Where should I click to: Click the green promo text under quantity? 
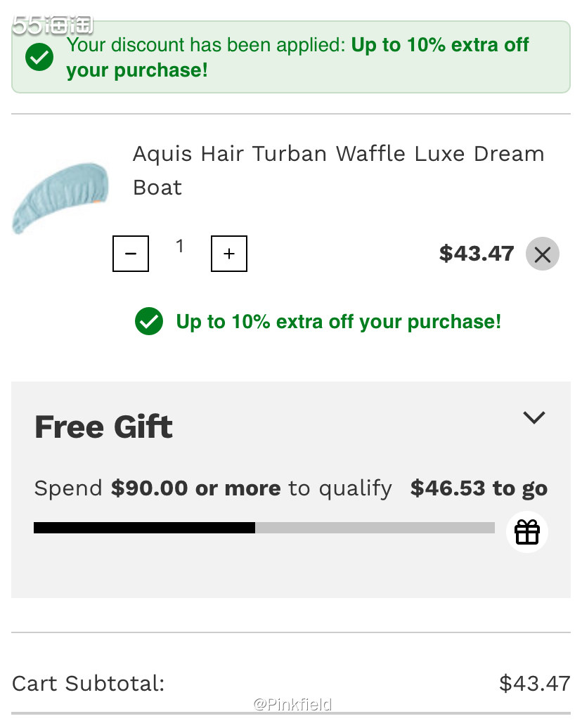[x=338, y=322]
